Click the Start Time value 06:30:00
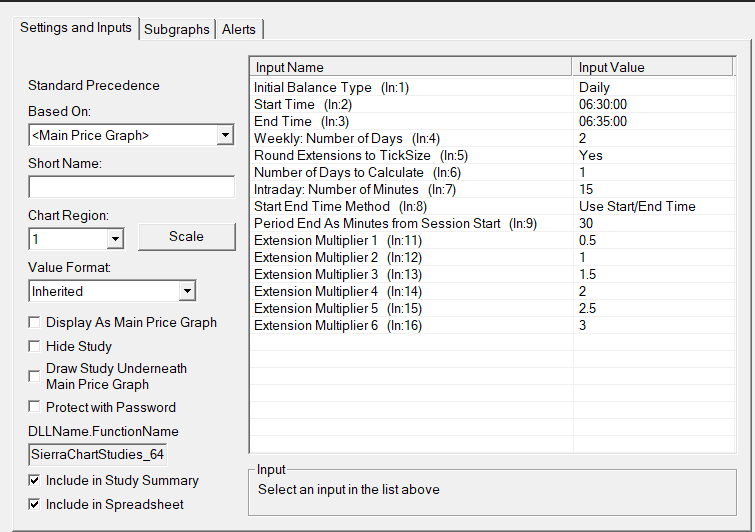 point(603,105)
